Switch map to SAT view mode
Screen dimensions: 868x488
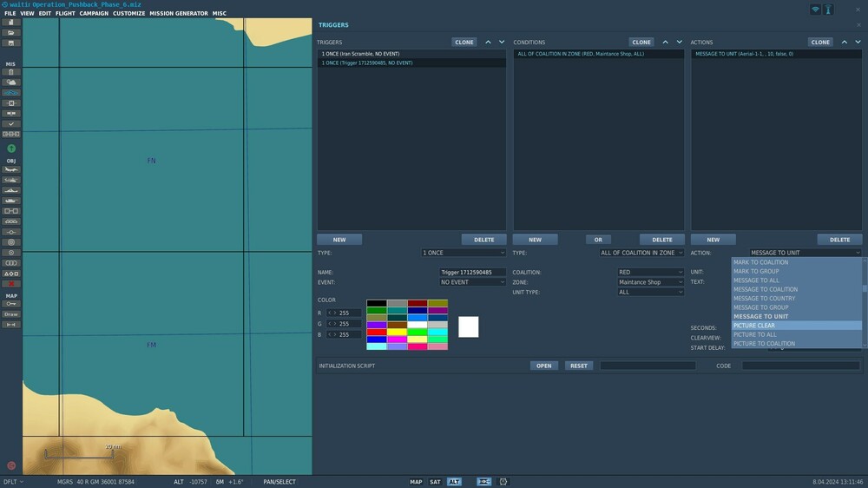click(x=435, y=482)
